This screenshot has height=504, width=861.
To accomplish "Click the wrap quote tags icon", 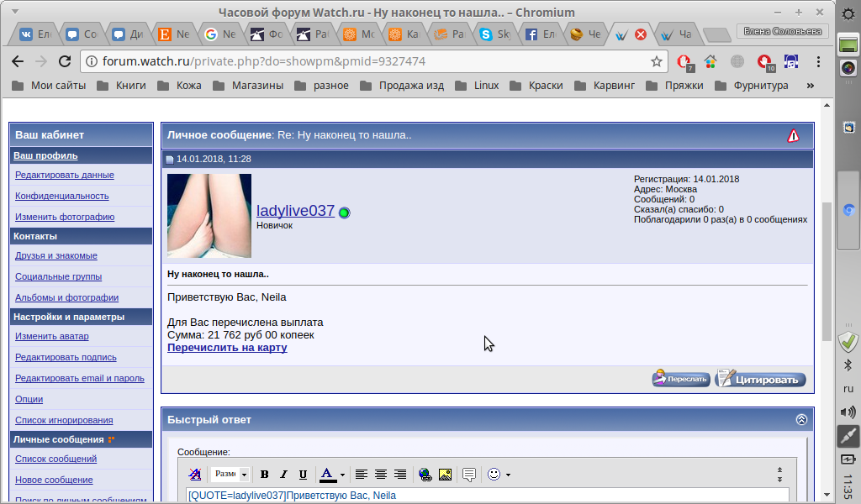I will tap(469, 475).
